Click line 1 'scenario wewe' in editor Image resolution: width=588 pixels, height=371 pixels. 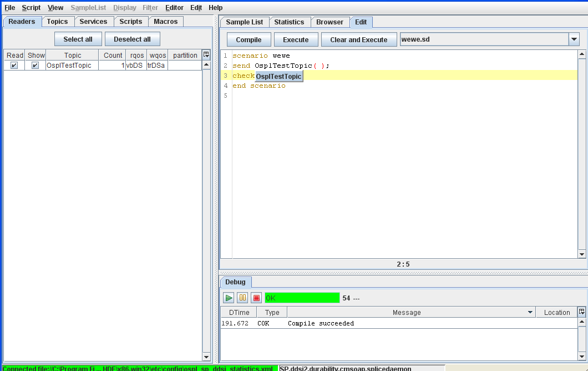[261, 56]
